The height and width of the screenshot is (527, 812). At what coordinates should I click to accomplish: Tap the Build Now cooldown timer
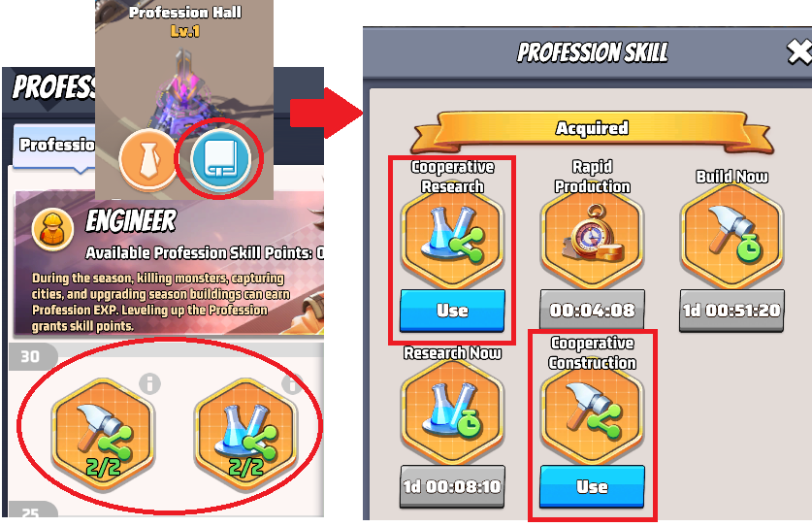tap(731, 310)
